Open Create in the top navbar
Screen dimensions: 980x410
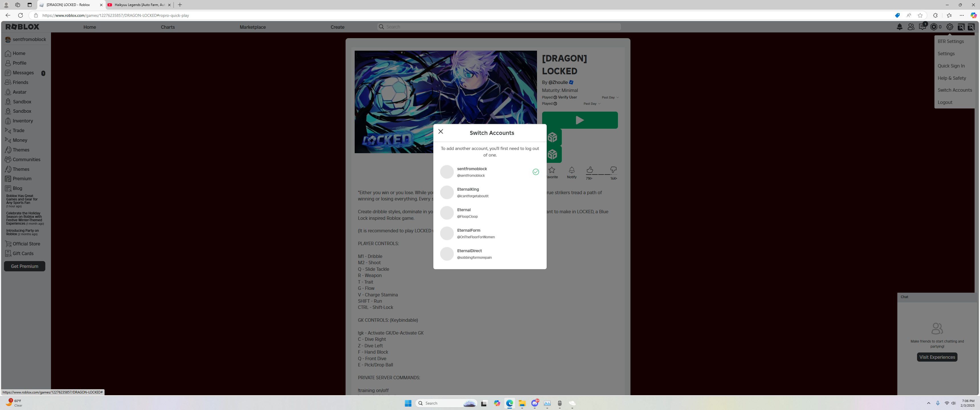(x=338, y=27)
